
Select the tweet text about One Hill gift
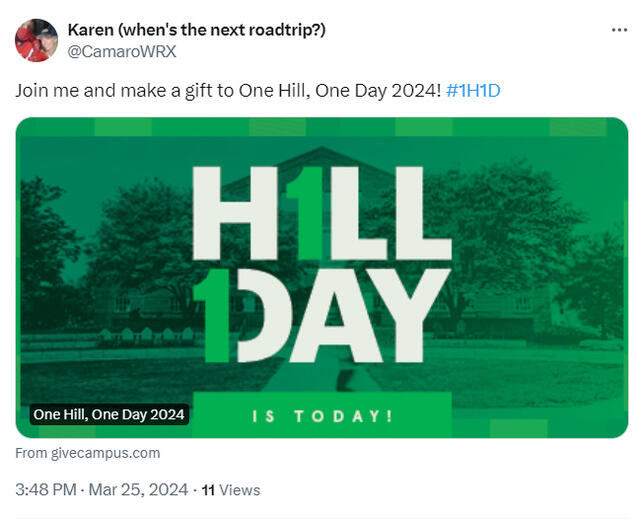pos(228,91)
